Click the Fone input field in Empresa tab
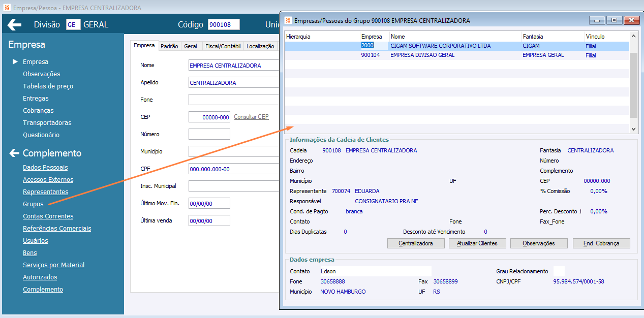This screenshot has height=318, width=644. tap(234, 100)
